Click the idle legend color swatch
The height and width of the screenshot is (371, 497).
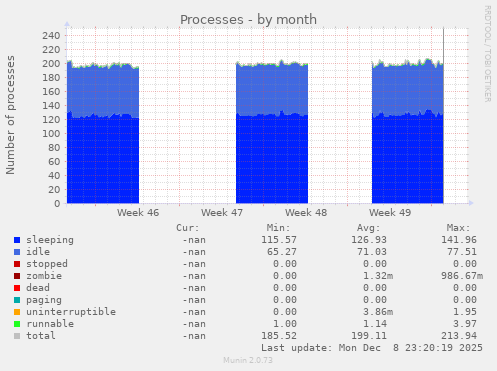tap(17, 252)
